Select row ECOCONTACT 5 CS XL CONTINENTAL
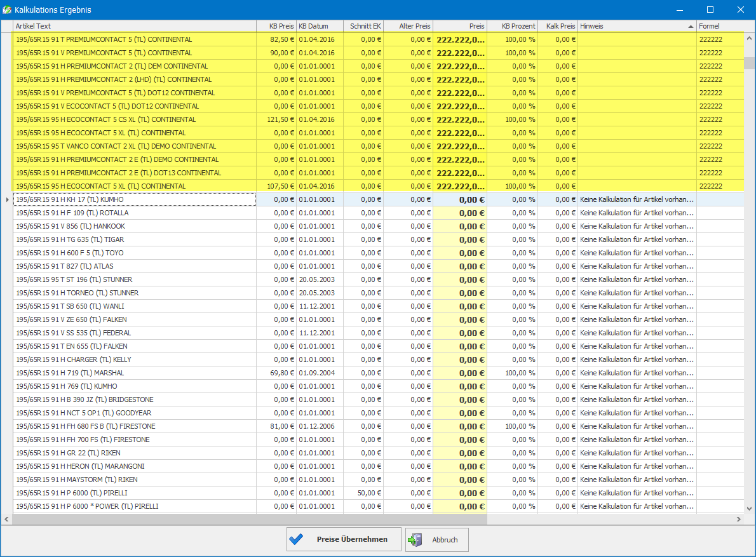 click(379, 119)
